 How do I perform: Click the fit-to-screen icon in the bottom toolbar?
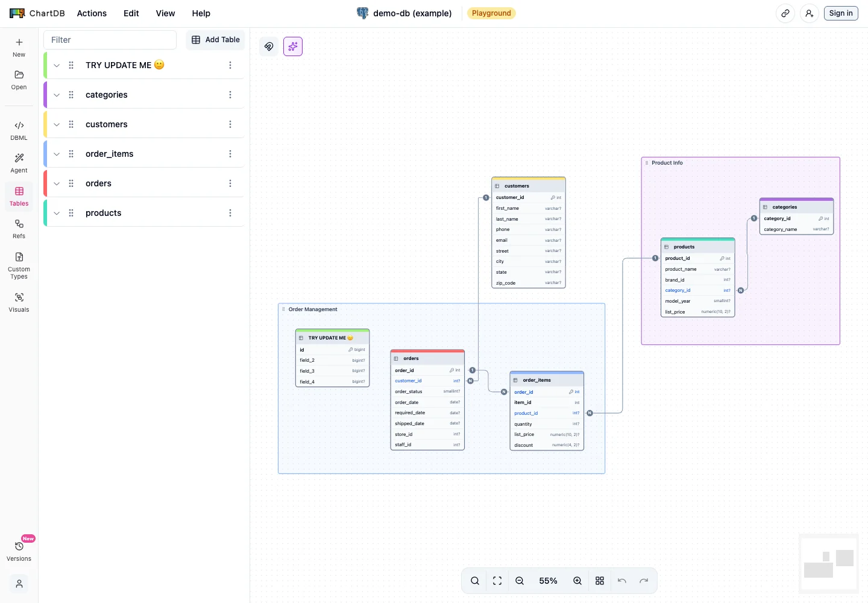[497, 581]
